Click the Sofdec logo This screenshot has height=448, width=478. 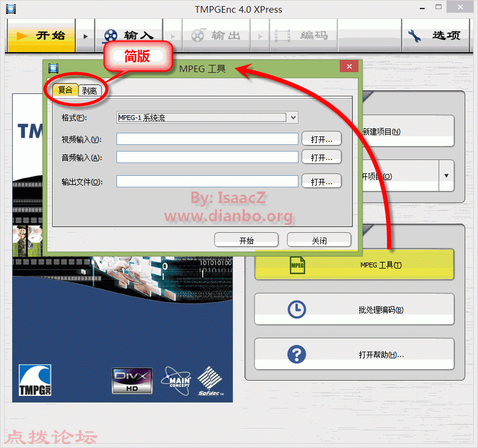[210, 381]
